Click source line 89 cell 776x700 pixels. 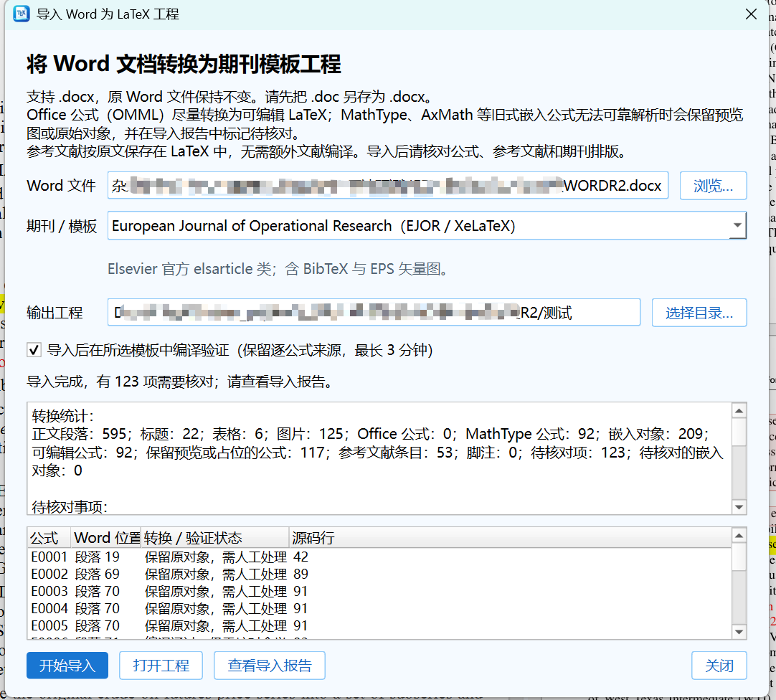[301, 574]
